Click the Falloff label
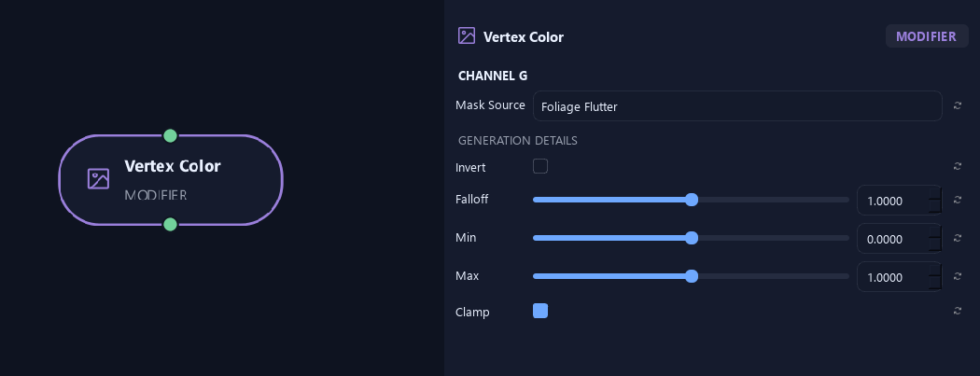This screenshot has height=376, width=980. click(x=472, y=200)
